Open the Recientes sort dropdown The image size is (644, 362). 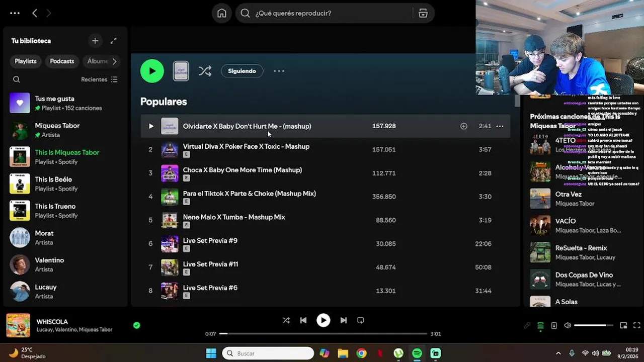pyautogui.click(x=99, y=79)
